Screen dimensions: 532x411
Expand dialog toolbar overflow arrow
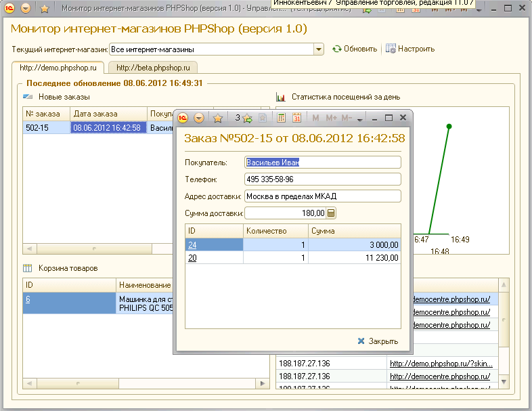(x=360, y=119)
